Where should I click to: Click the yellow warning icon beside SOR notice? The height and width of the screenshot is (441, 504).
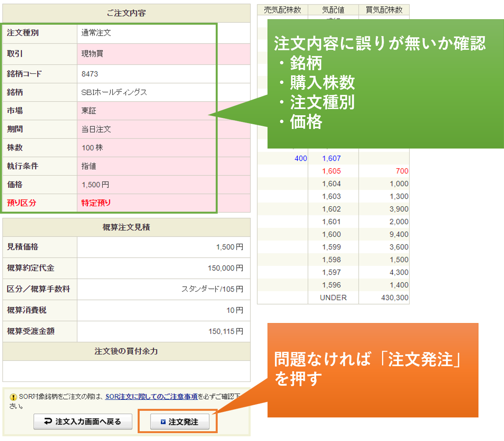tap(13, 397)
